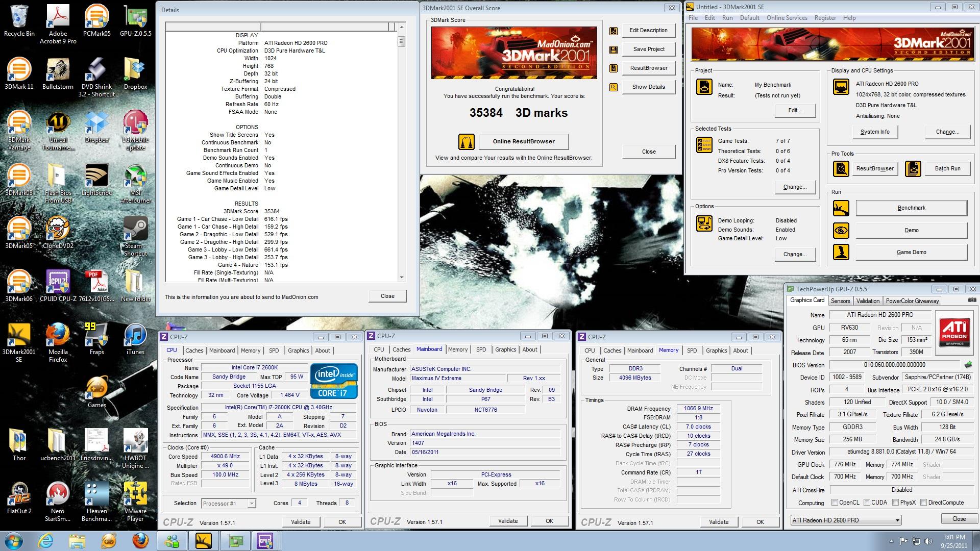Screen dimensions: 980x551
Task: Open 3DMark Vantage shortcut
Action: (x=19, y=130)
